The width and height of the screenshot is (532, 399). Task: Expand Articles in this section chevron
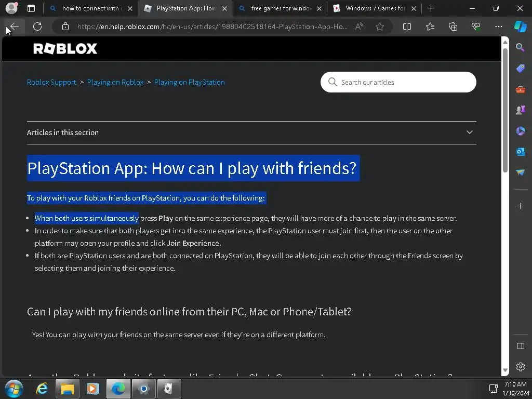469,132
